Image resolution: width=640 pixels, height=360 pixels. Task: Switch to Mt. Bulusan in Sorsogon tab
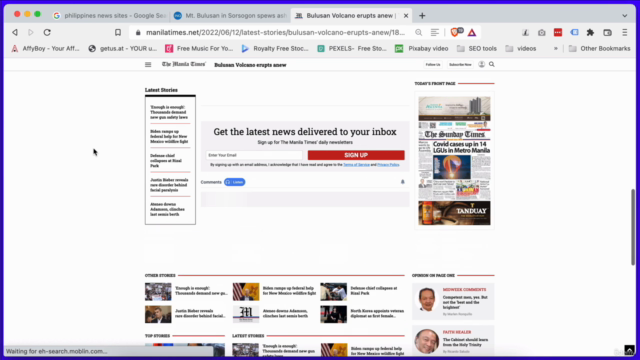(x=230, y=16)
